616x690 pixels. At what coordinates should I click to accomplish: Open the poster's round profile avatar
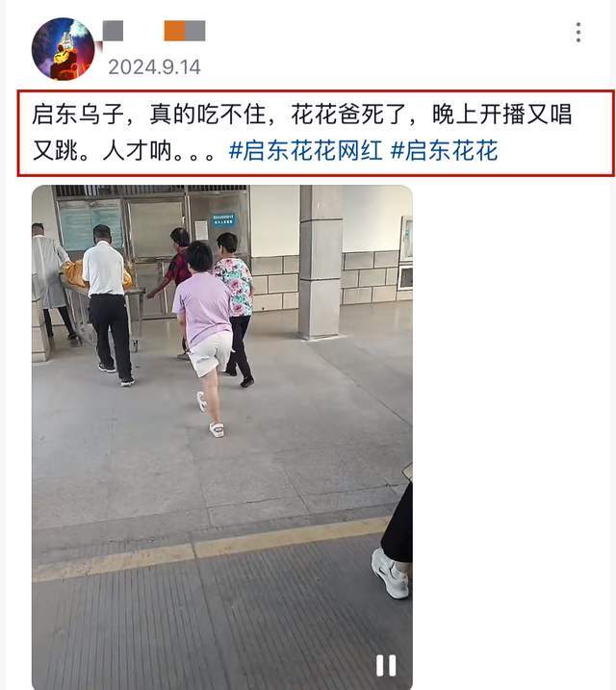pyautogui.click(x=63, y=49)
